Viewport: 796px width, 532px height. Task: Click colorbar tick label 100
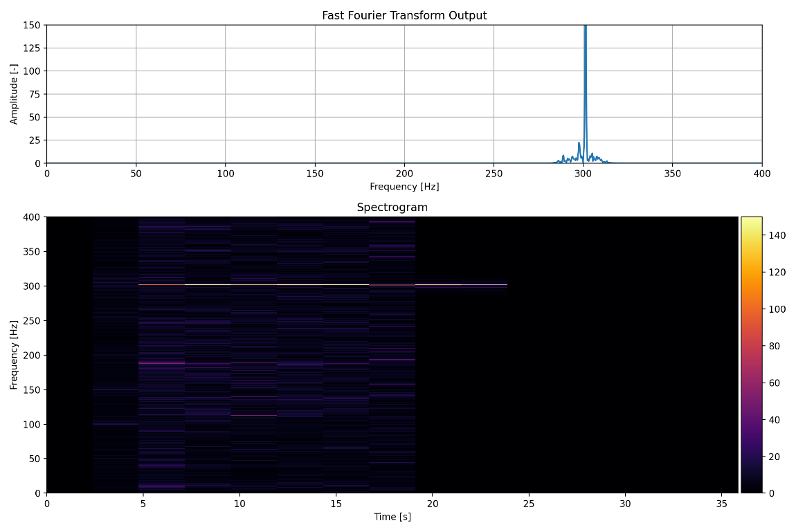pyautogui.click(x=777, y=309)
